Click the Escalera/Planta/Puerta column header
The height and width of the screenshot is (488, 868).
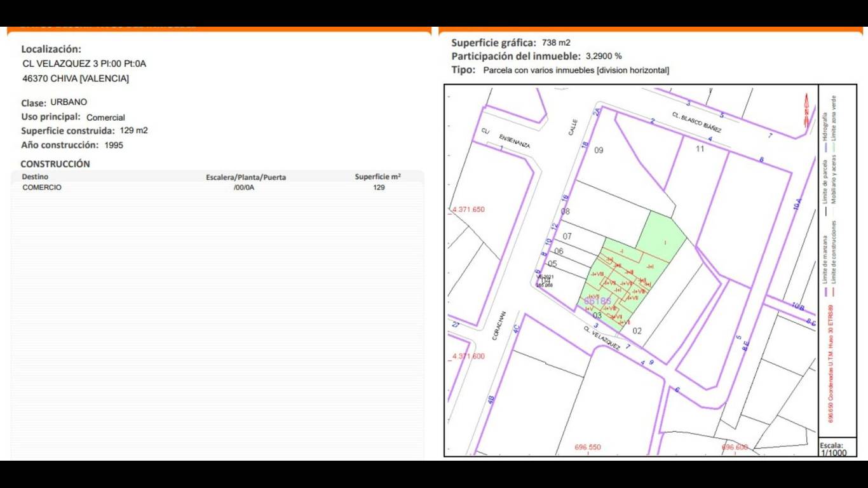[x=246, y=177]
